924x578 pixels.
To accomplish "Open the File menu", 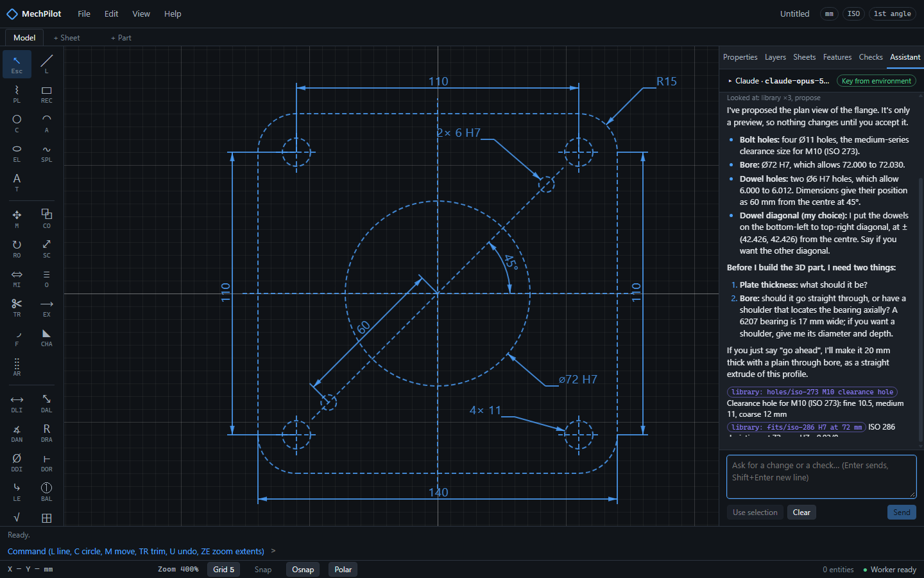I will coord(84,13).
